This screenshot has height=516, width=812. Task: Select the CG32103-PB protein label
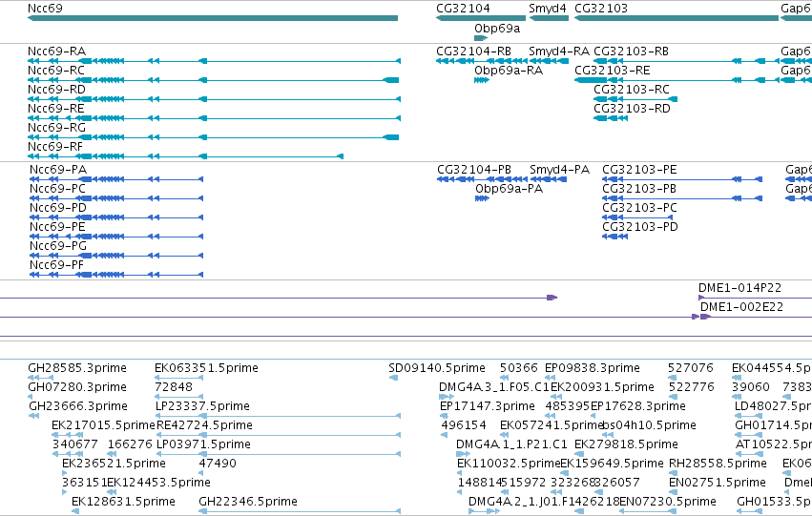(639, 189)
